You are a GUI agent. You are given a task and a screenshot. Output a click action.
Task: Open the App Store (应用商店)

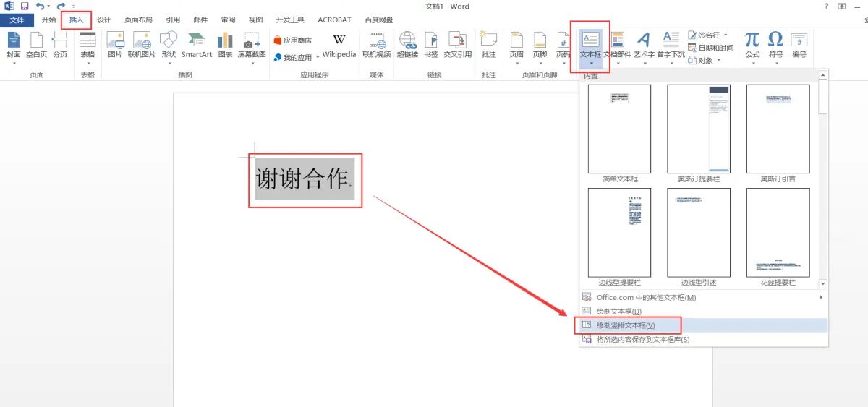pyautogui.click(x=293, y=40)
